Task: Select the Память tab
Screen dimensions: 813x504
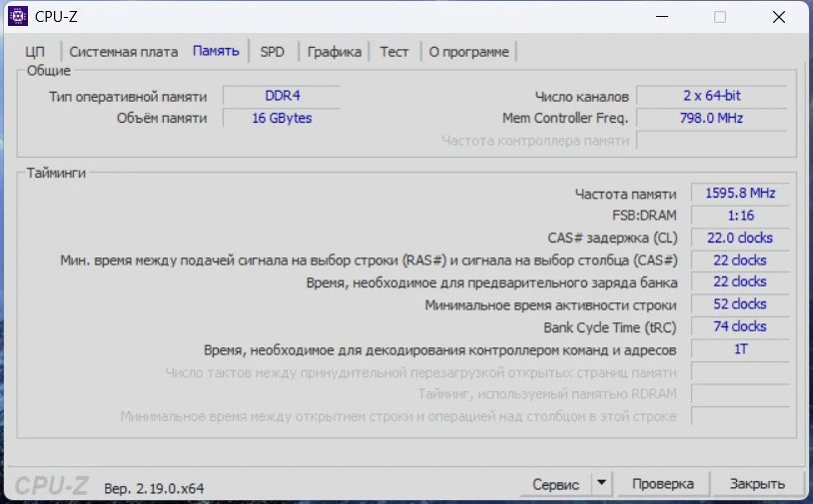Action: [216, 51]
